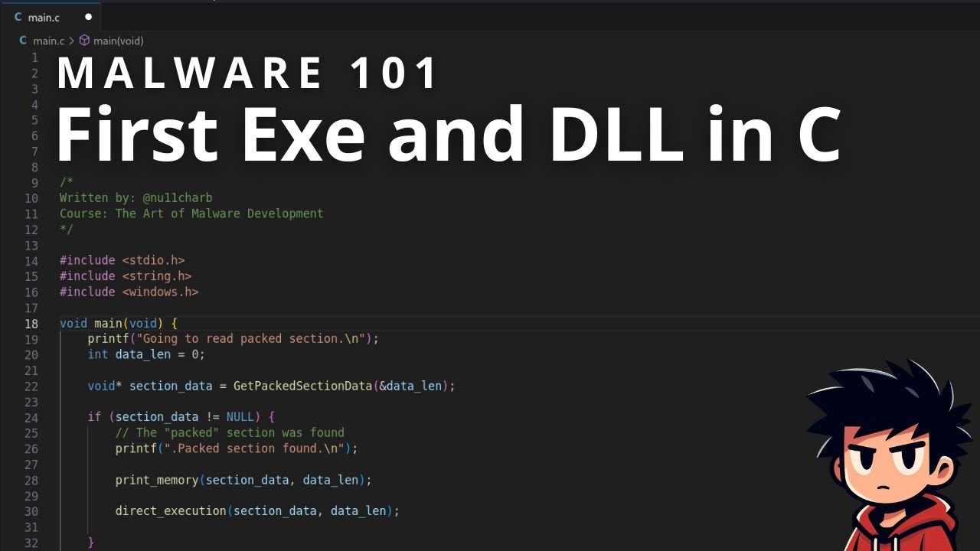The height and width of the screenshot is (551, 980).
Task: Click the '/*' comment opener on line 9
Action: [67, 183]
